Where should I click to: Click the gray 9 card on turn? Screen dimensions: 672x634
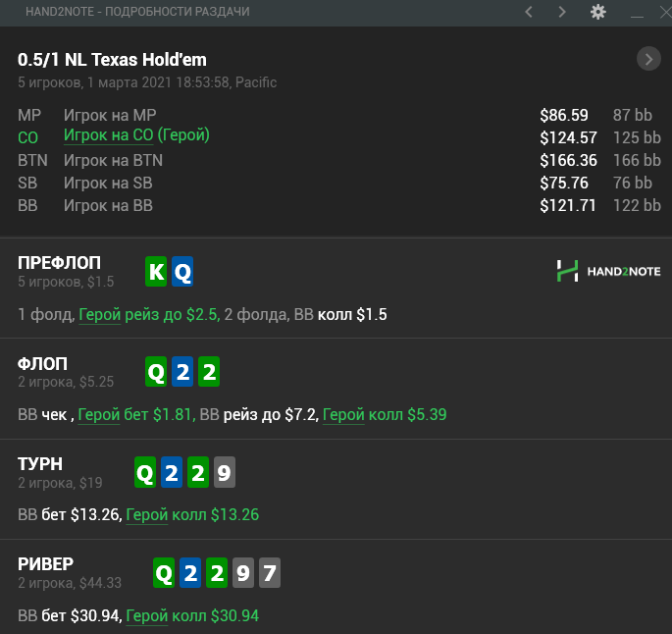tap(225, 472)
